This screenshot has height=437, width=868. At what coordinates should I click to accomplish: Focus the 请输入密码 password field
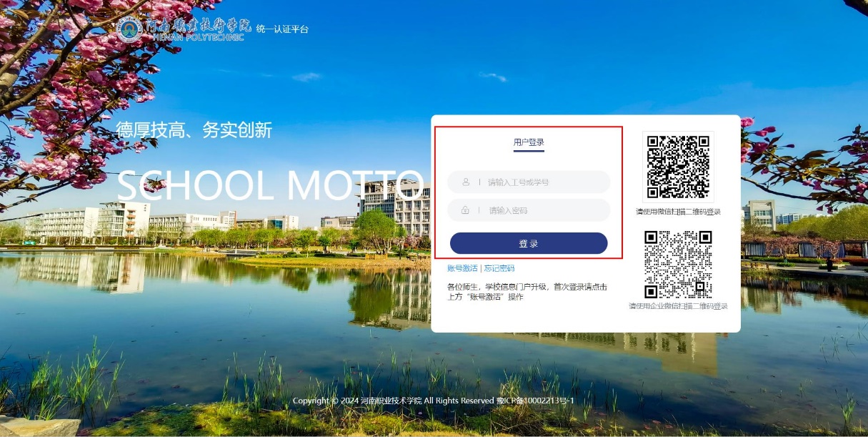(543, 210)
